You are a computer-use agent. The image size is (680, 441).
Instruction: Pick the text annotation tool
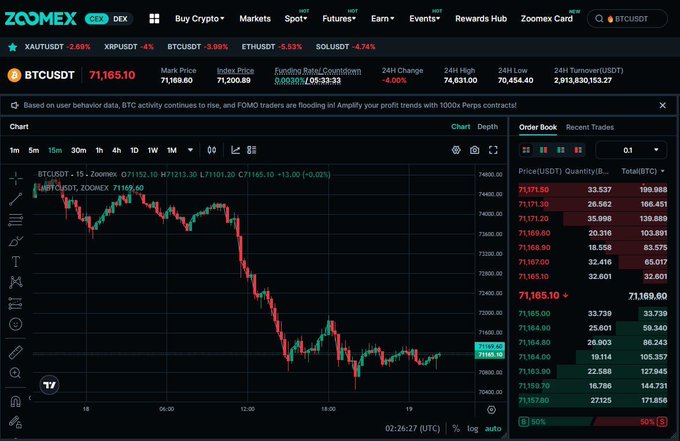16,261
